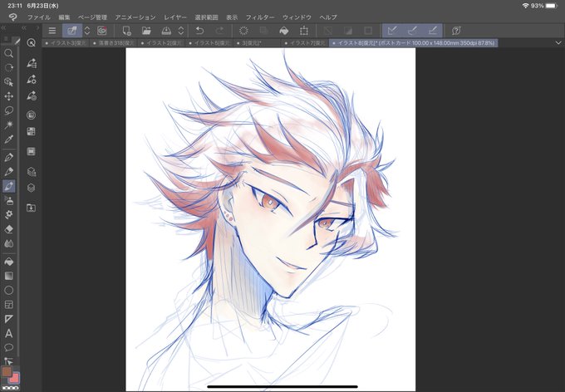Open CLIP STUDIO launcher from command bar
Image resolution: width=565 pixels, height=392 pixels.
pos(102,31)
